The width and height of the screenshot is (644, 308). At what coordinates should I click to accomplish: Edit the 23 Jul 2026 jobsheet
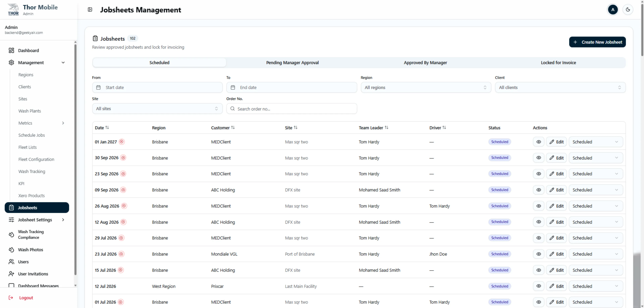coord(556,254)
